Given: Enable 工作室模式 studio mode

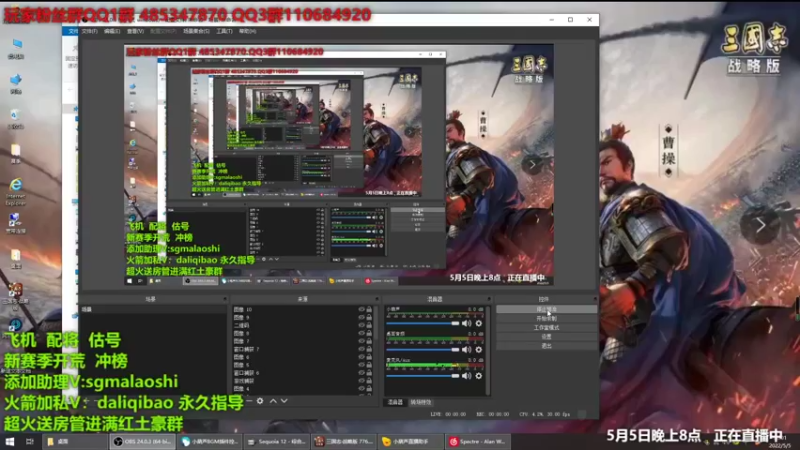Looking at the screenshot, I should [546, 328].
